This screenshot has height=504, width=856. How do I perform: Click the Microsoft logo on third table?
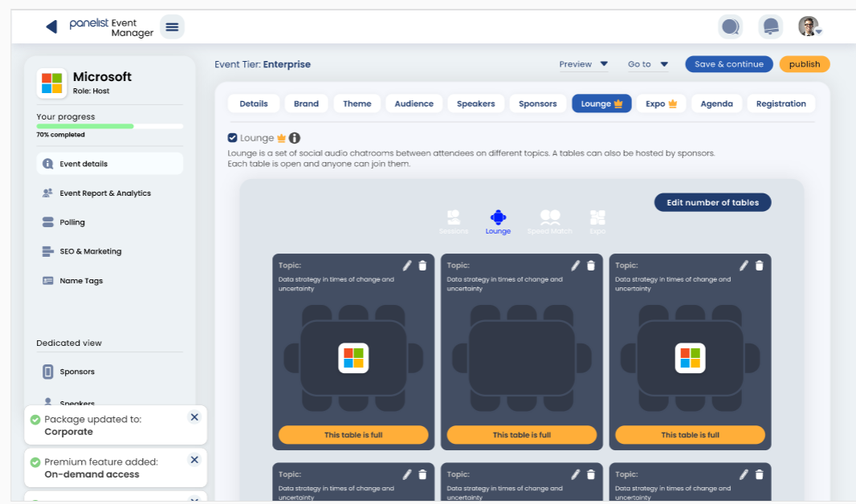(x=690, y=358)
